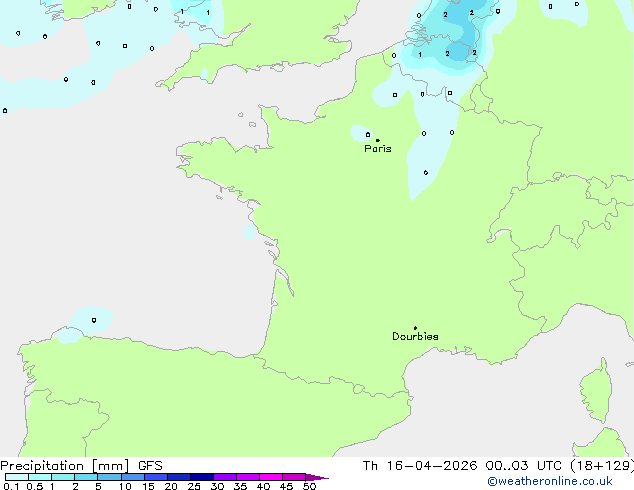Click the precipitation value 0 beside Paris
634x490 pixels.
(368, 134)
